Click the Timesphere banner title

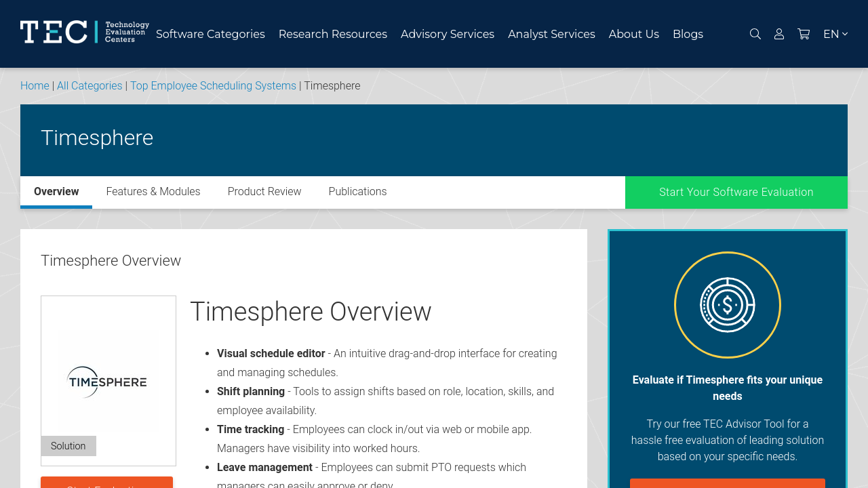(x=97, y=138)
